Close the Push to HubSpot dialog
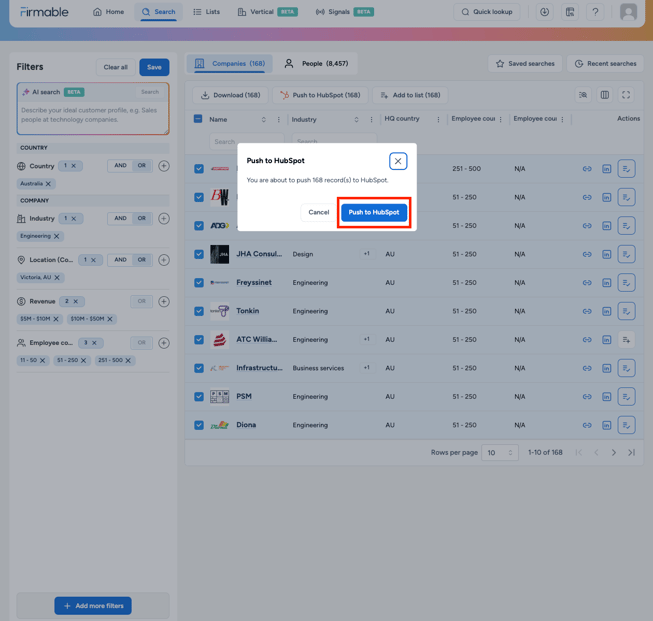The height and width of the screenshot is (621, 653). coord(398,161)
